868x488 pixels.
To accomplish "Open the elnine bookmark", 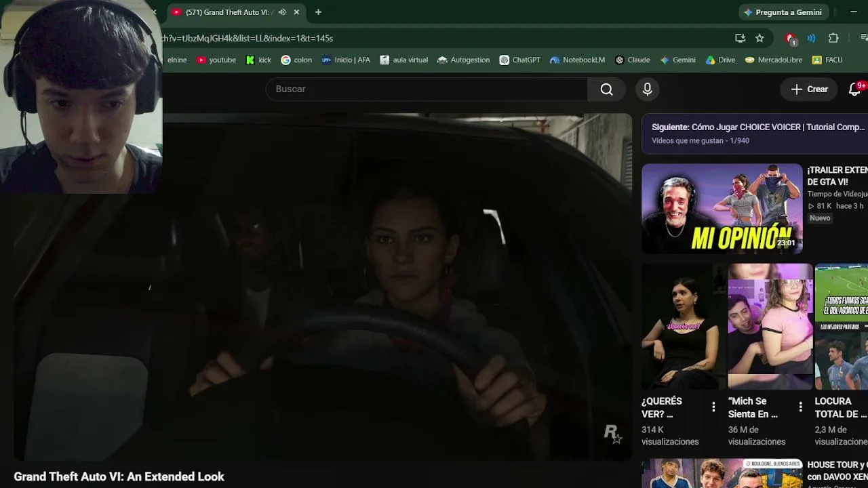I will [176, 60].
